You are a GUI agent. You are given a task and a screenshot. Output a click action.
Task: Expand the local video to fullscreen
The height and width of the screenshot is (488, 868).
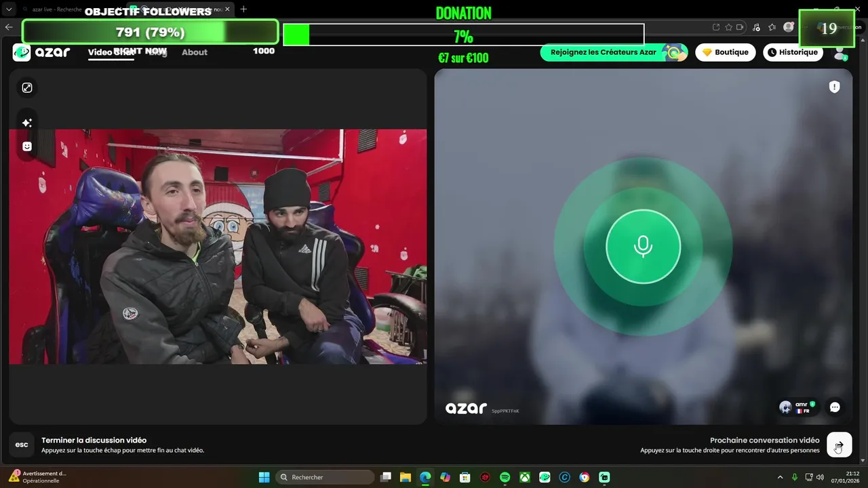(x=27, y=87)
